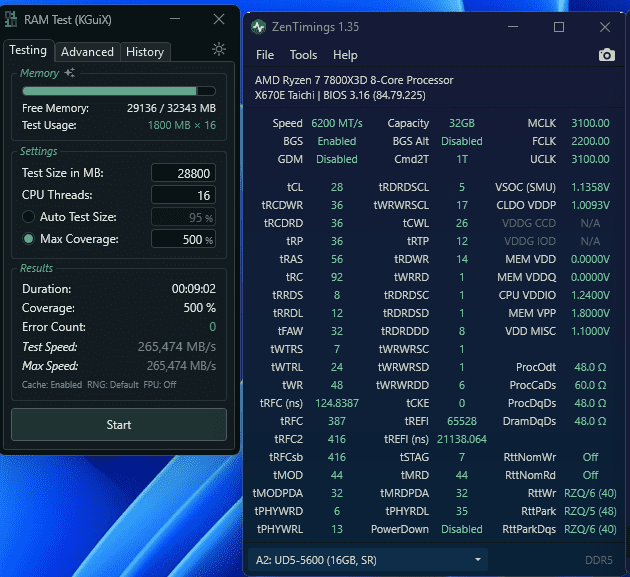Click the Cmd2T value 1T
Viewport: 630px width, 577px height.
[x=462, y=159]
